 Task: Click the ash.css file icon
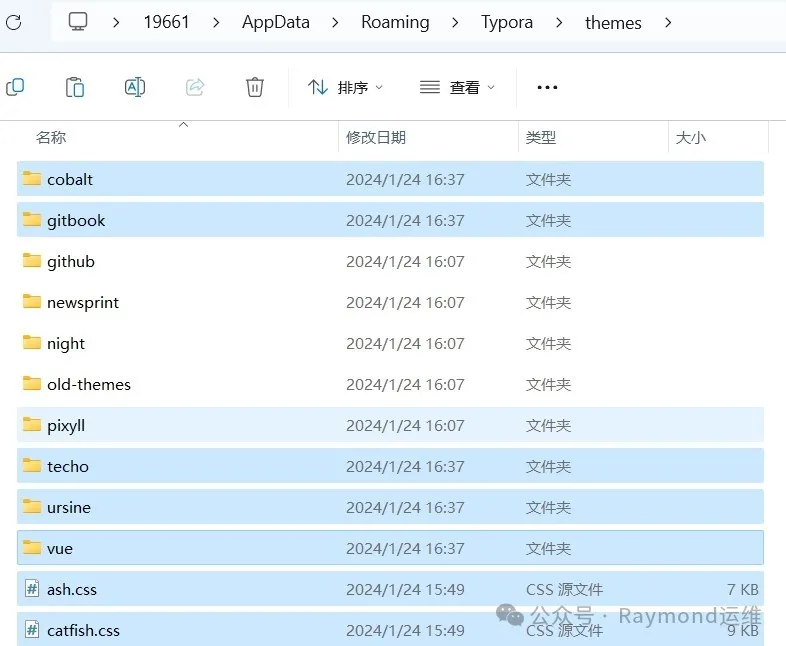[x=32, y=588]
